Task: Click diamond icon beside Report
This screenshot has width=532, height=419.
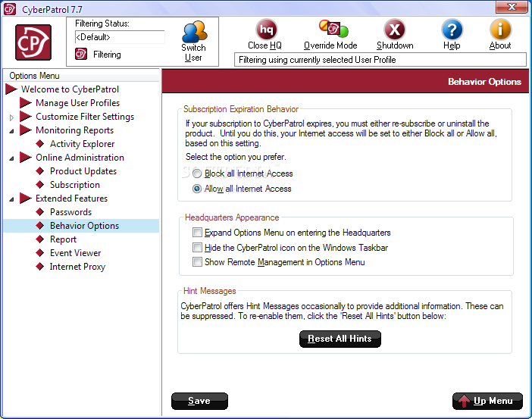Action: point(40,239)
